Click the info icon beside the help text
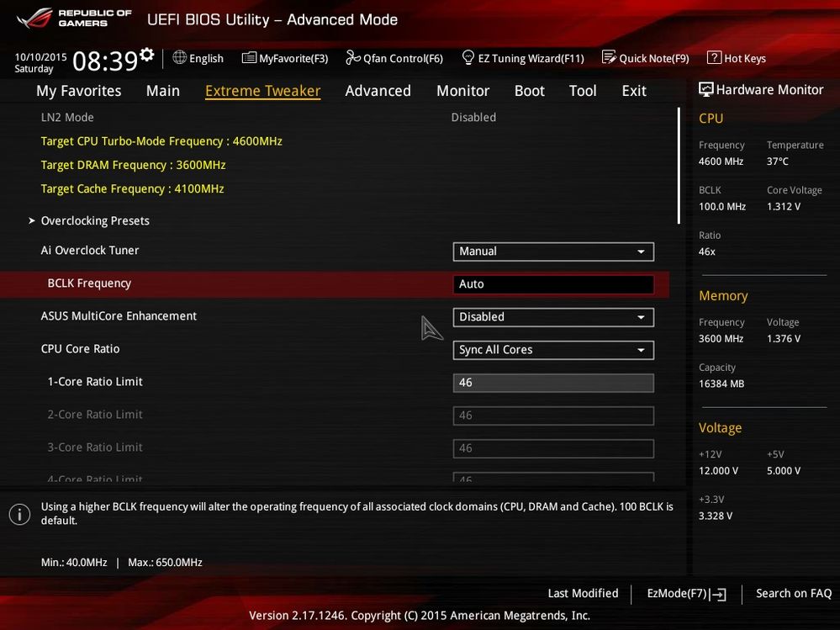Screen dimensions: 840x630 [20, 514]
